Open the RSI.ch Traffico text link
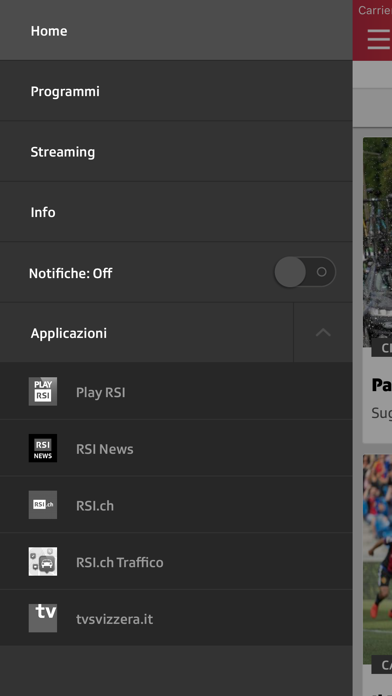This screenshot has width=392, height=696. coord(120,562)
